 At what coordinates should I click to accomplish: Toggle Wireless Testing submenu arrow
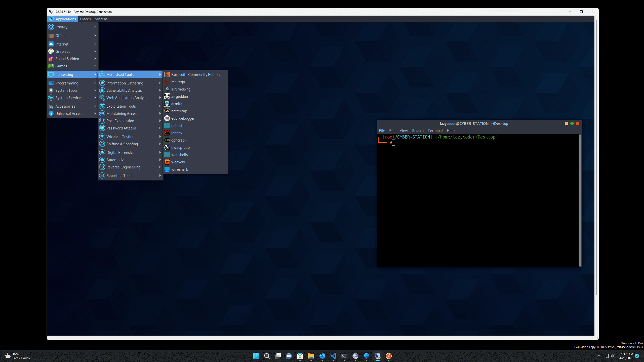(x=160, y=136)
